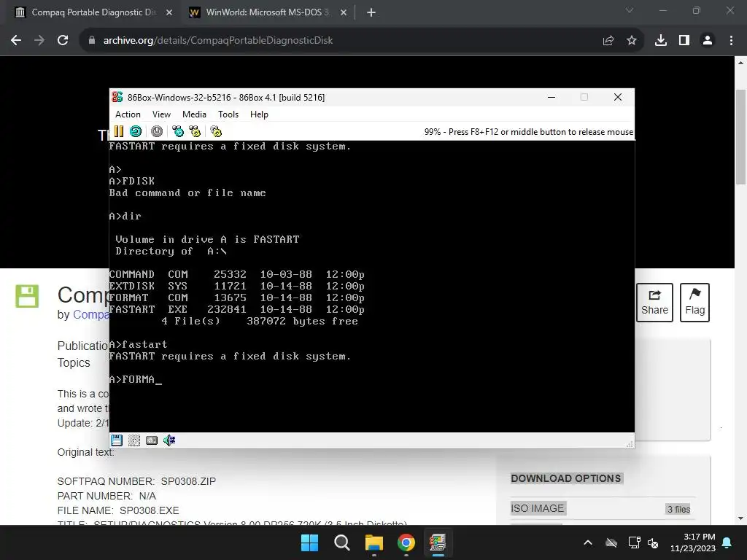Pause the 86Box emulation
The width and height of the screenshot is (747, 560).
point(119,131)
